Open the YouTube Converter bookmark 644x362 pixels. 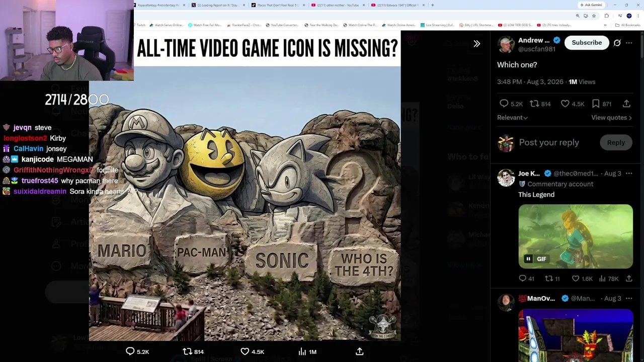coord(282,25)
